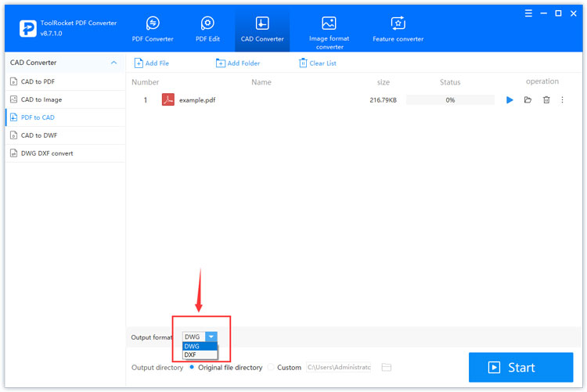This screenshot has height=392, width=587.
Task: Click the output directory path field
Action: (x=339, y=367)
